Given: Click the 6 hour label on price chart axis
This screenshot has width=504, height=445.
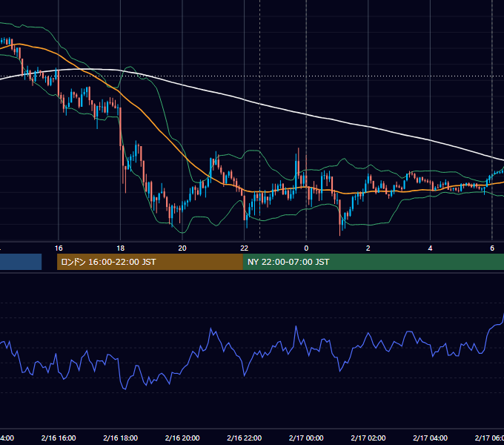Looking at the screenshot, I should 492,248.
